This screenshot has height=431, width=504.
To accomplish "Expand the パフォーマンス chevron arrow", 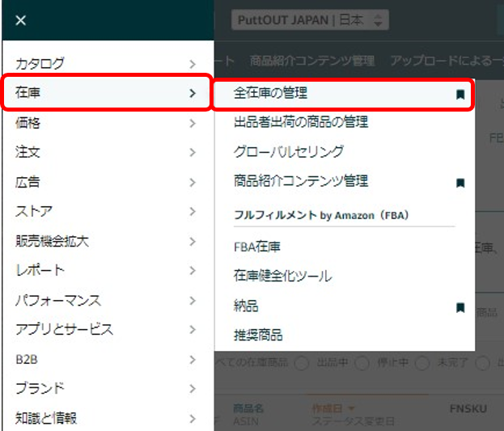I will tap(193, 301).
